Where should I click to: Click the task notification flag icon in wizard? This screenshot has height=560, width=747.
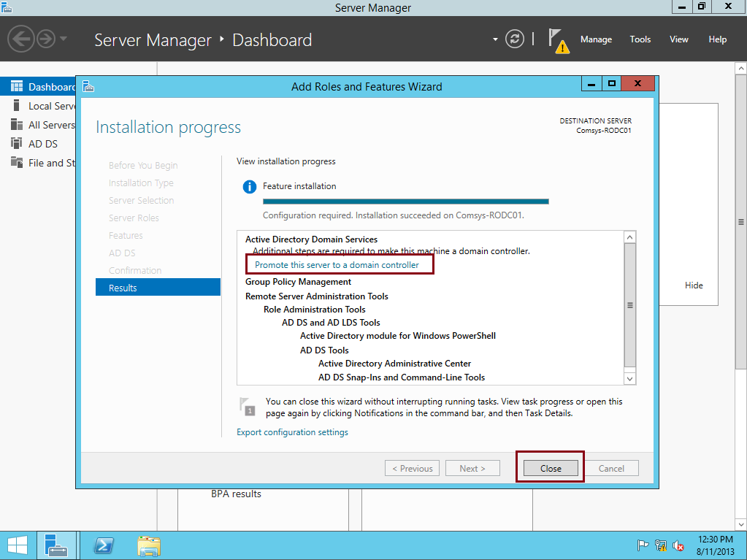(248, 407)
